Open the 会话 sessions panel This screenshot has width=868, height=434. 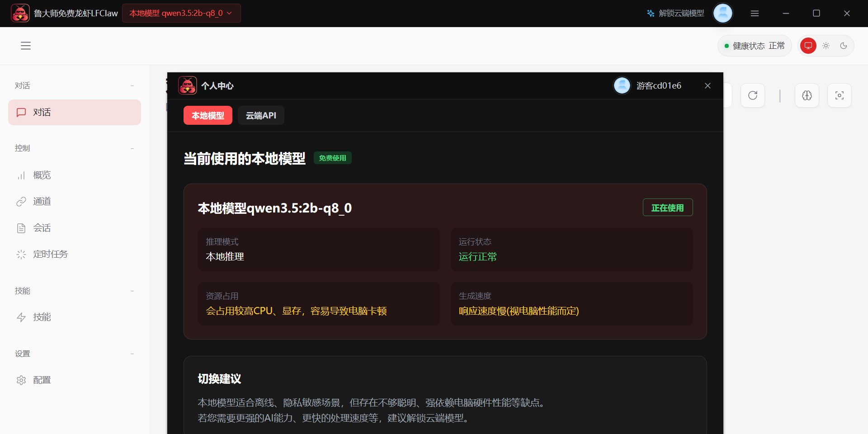click(42, 228)
